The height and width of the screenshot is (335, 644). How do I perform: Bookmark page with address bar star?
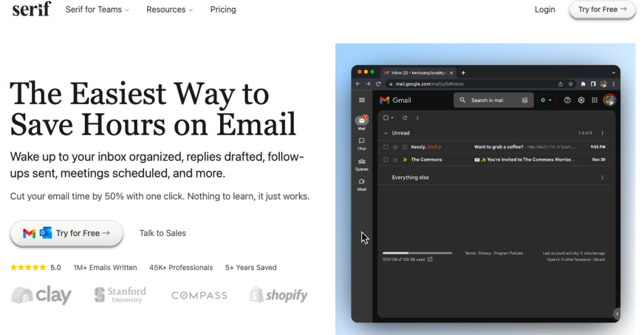pos(570,84)
